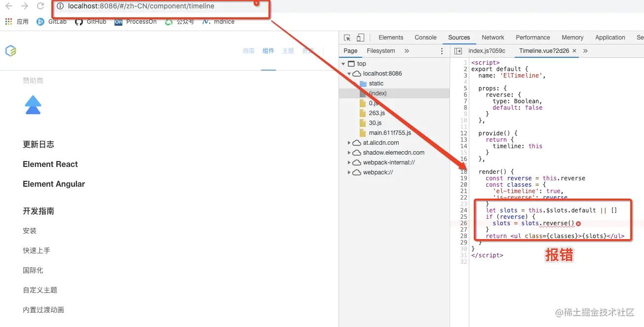This screenshot has height=327, width=644.
Task: Open Element Angular sidebar link
Action: 54,184
